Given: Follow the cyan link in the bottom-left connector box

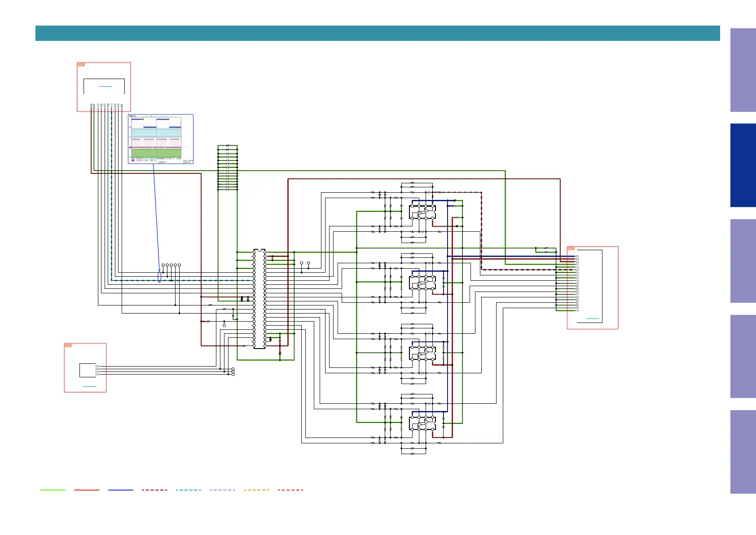Looking at the screenshot, I should (x=90, y=386).
